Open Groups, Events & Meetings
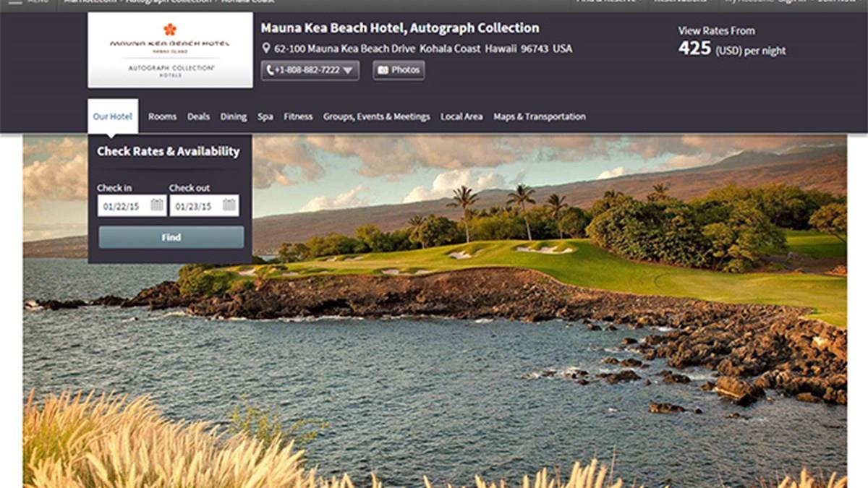Viewport: 868px width, 488px height. pos(376,116)
